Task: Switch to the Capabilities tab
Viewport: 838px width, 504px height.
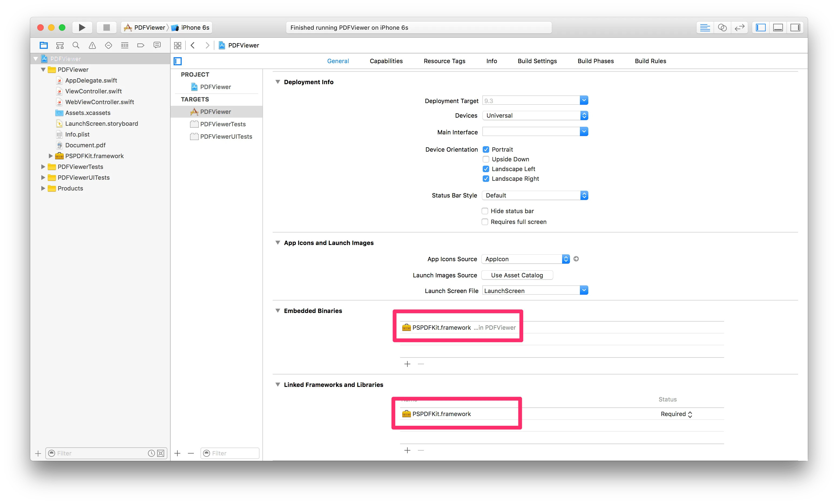Action: (x=386, y=61)
